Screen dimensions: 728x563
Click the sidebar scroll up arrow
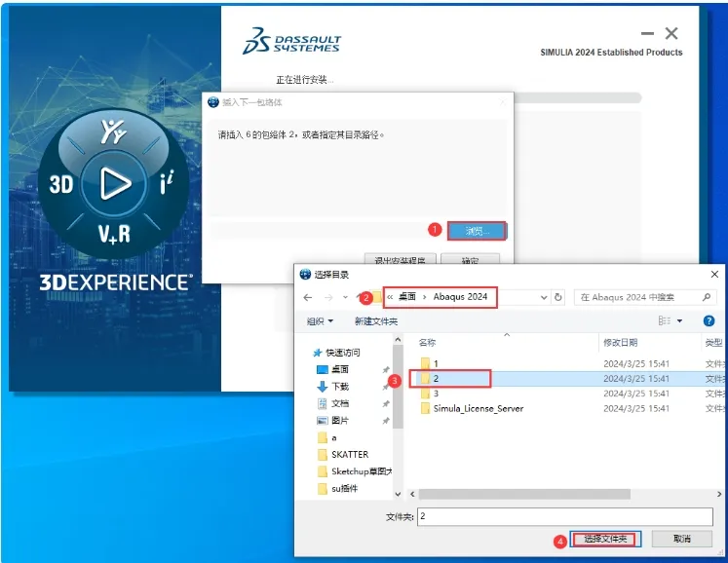pos(398,340)
